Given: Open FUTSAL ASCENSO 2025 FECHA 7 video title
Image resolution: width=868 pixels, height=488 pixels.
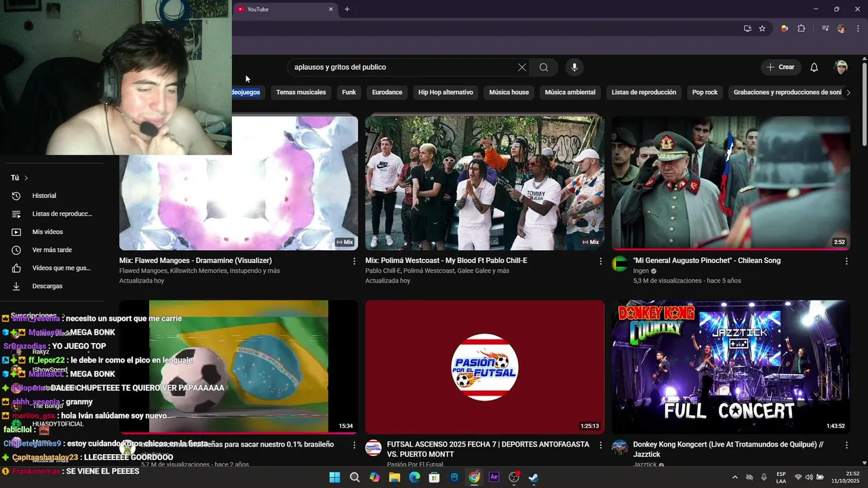Looking at the screenshot, I should click(x=488, y=449).
